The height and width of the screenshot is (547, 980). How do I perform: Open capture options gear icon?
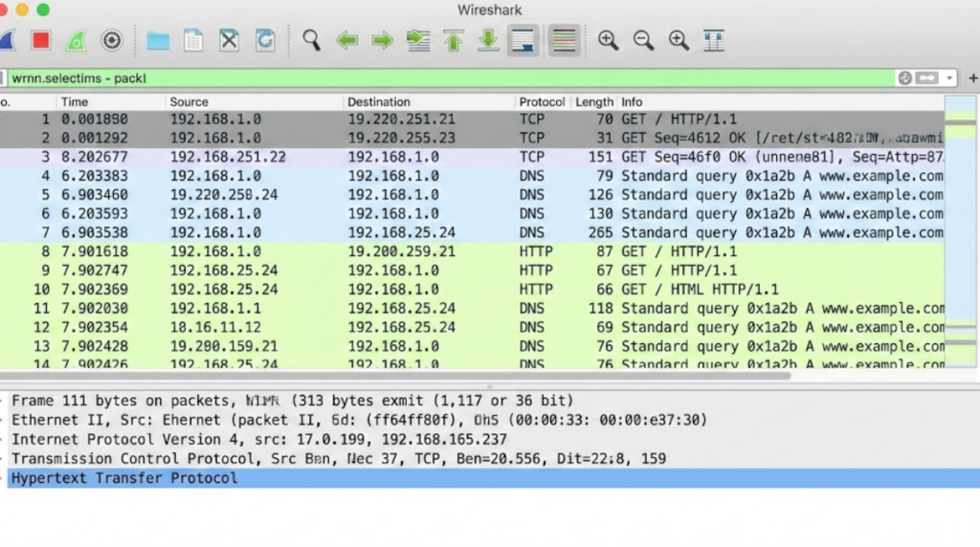point(112,40)
